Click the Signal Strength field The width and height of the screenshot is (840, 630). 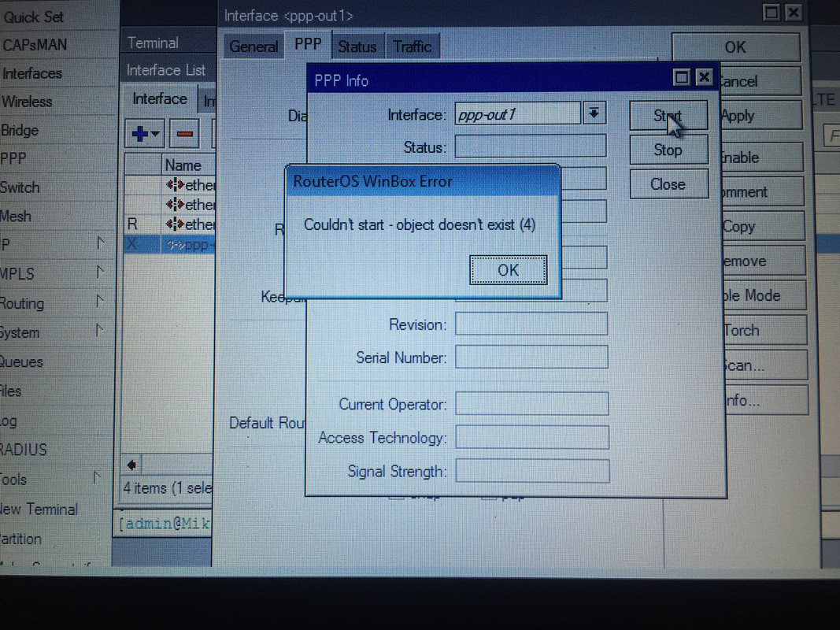click(x=532, y=471)
